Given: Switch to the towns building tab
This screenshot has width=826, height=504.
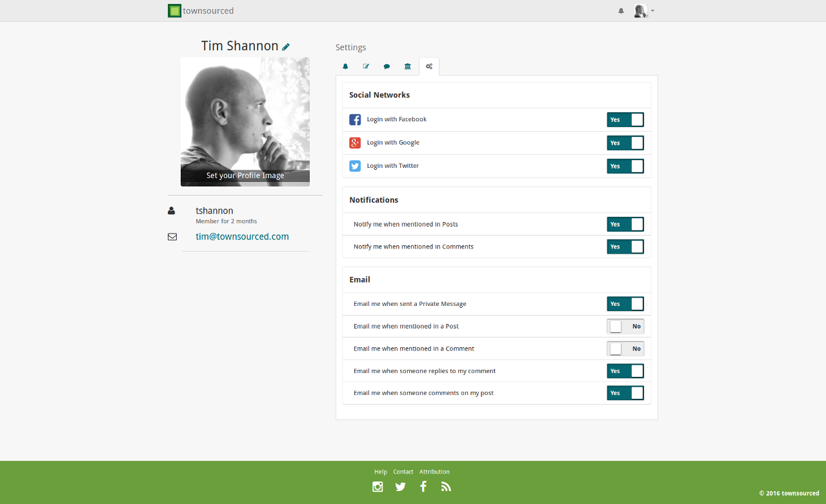Looking at the screenshot, I should pyautogui.click(x=408, y=66).
